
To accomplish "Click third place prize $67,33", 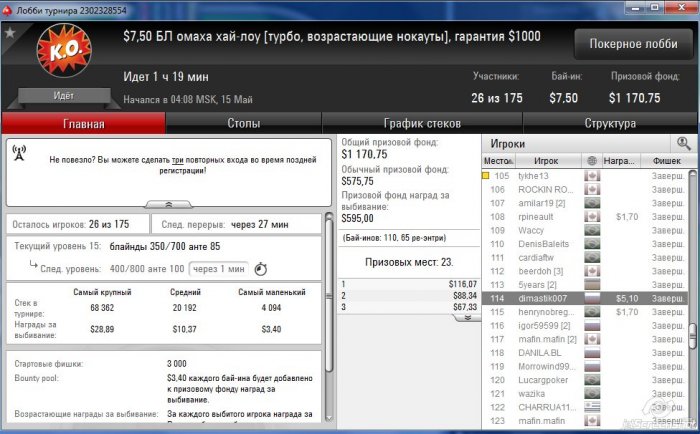I will pos(464,307).
